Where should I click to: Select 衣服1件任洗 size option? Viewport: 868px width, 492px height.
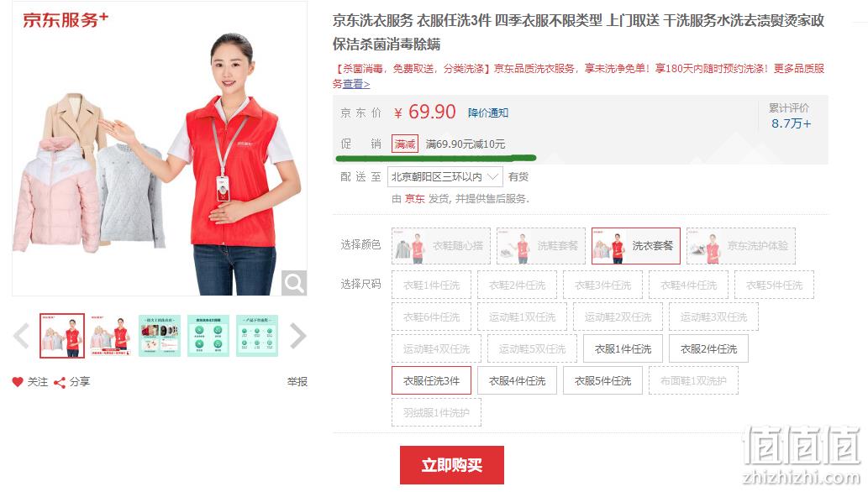623,349
